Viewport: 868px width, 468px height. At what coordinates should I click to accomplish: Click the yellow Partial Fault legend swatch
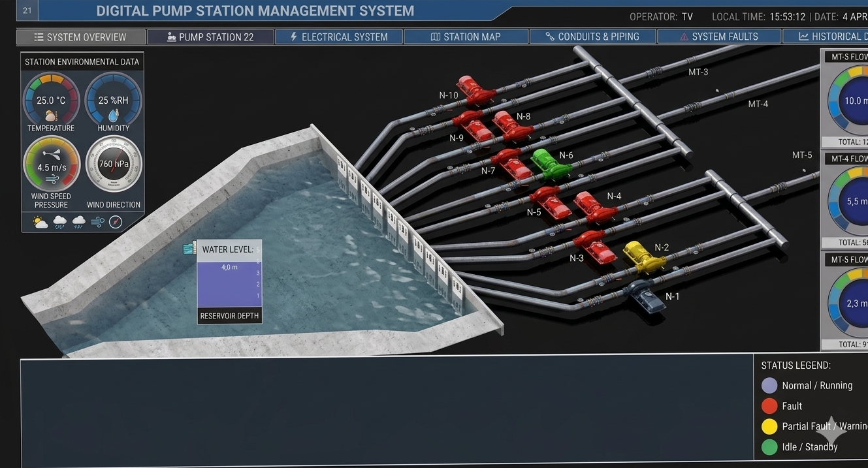(769, 427)
